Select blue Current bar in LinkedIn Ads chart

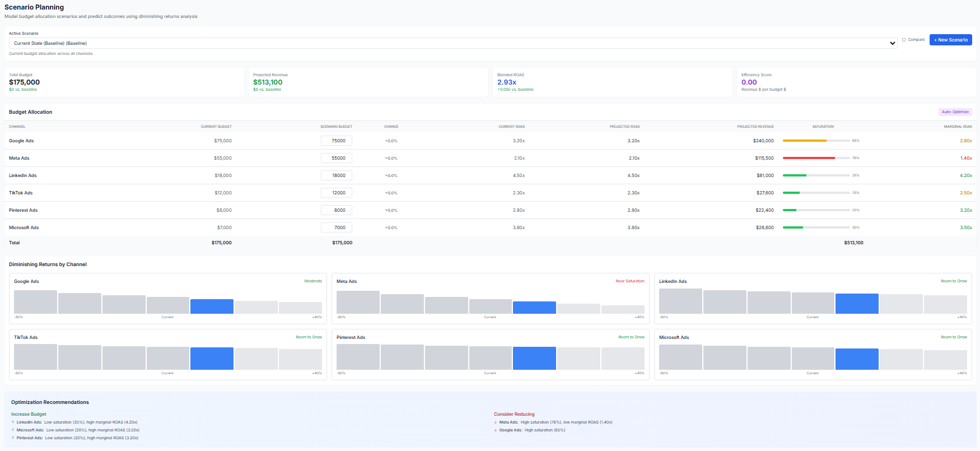tap(857, 304)
